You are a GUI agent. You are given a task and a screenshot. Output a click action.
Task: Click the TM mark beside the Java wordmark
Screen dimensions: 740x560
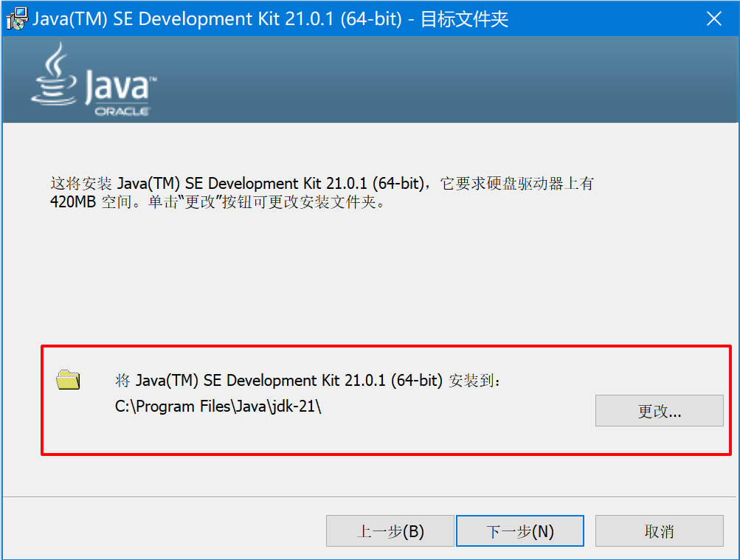click(153, 77)
